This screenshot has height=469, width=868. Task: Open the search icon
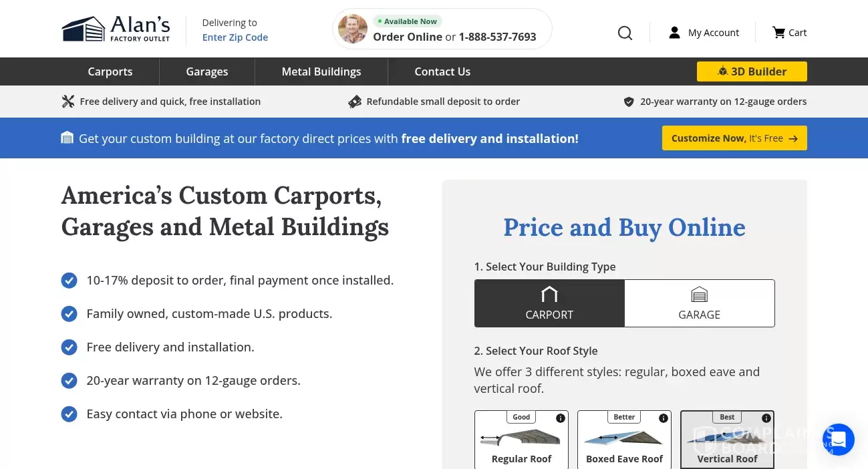pos(625,33)
